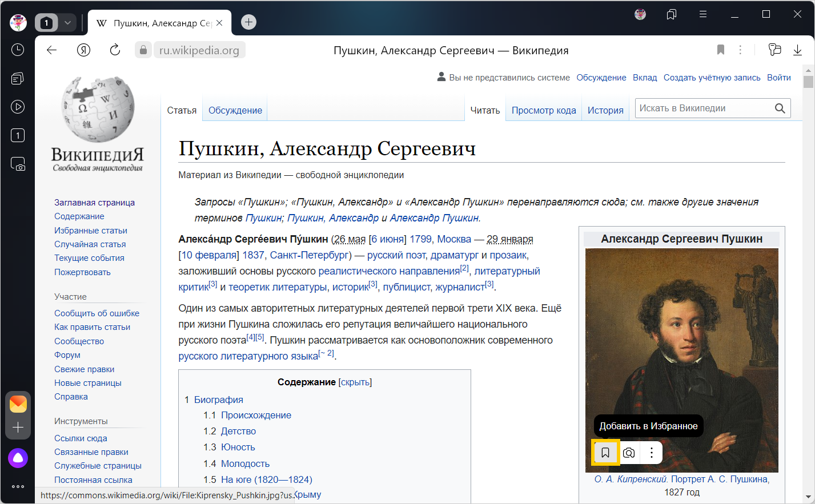This screenshot has height=504, width=815.
Task: Open Текущие события link
Action: 89,258
